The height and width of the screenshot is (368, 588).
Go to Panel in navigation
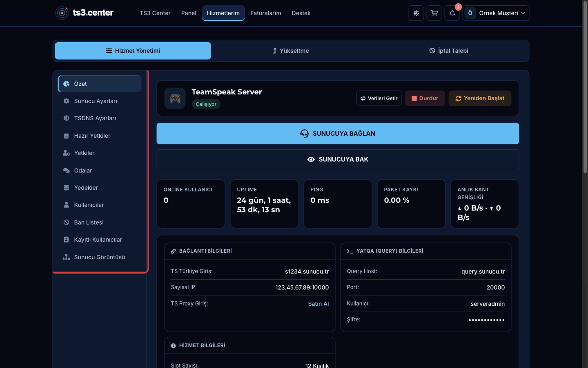point(189,13)
